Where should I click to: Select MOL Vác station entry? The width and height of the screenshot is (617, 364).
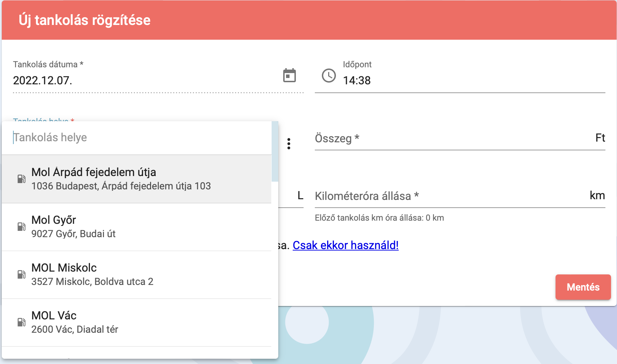pyautogui.click(x=137, y=323)
